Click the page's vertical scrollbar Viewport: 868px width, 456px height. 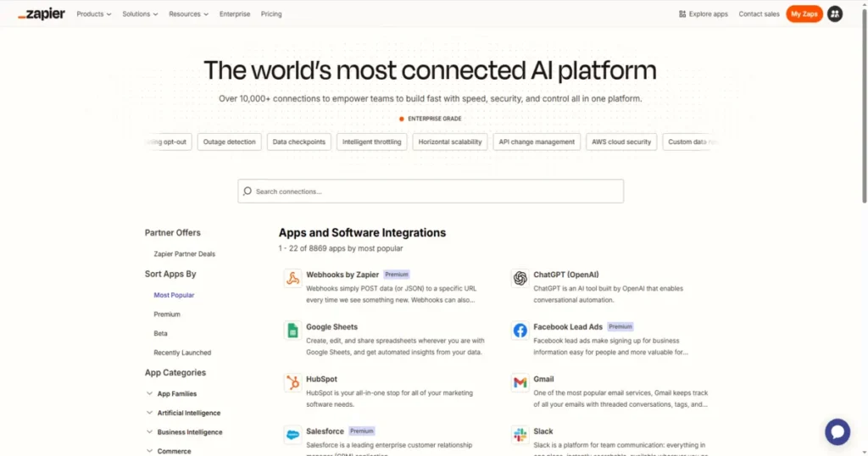[x=864, y=105]
